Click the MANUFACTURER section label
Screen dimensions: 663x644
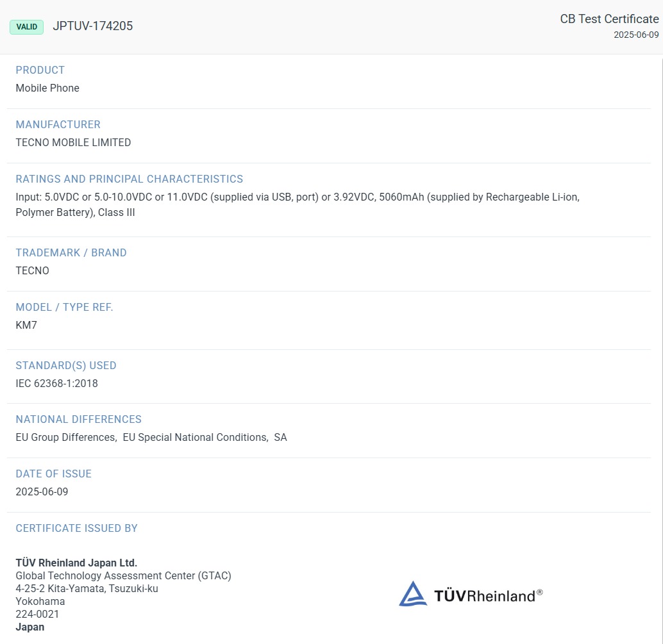58,125
